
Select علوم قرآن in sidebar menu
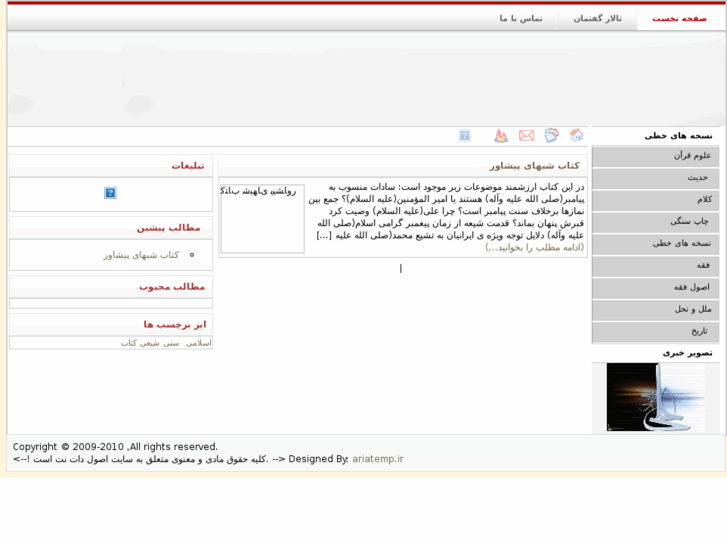[x=691, y=156]
